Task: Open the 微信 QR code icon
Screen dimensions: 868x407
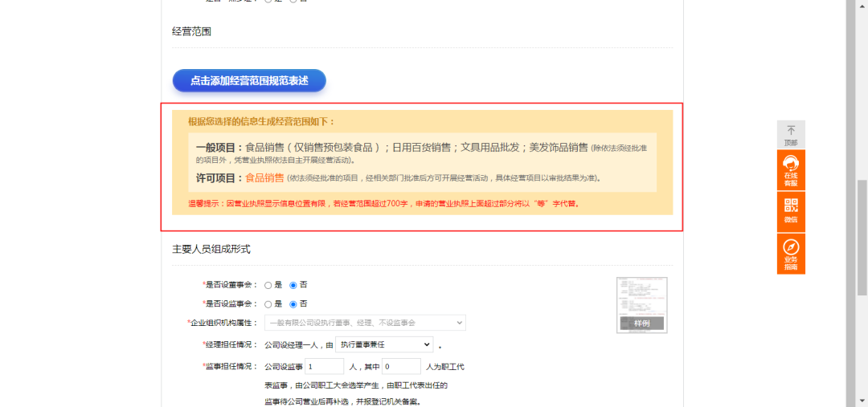Action: [791, 212]
